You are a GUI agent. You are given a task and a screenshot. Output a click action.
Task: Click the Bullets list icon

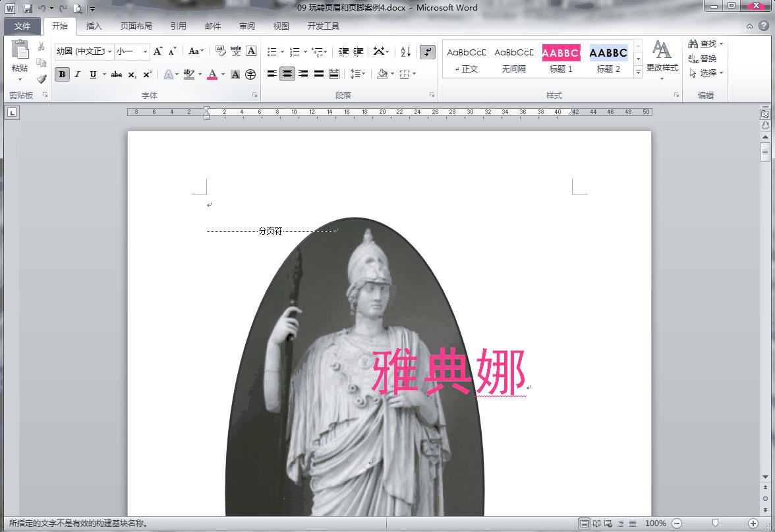click(x=273, y=52)
